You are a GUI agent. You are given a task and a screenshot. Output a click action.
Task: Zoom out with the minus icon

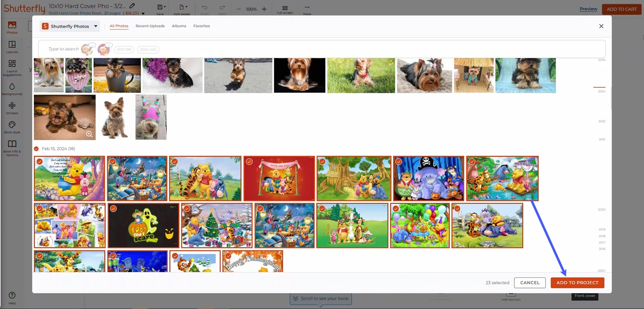pyautogui.click(x=238, y=9)
